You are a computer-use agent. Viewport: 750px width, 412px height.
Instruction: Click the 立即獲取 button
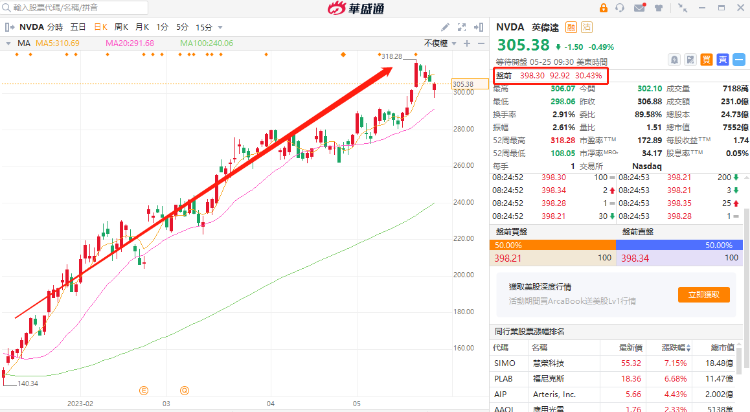coord(704,295)
